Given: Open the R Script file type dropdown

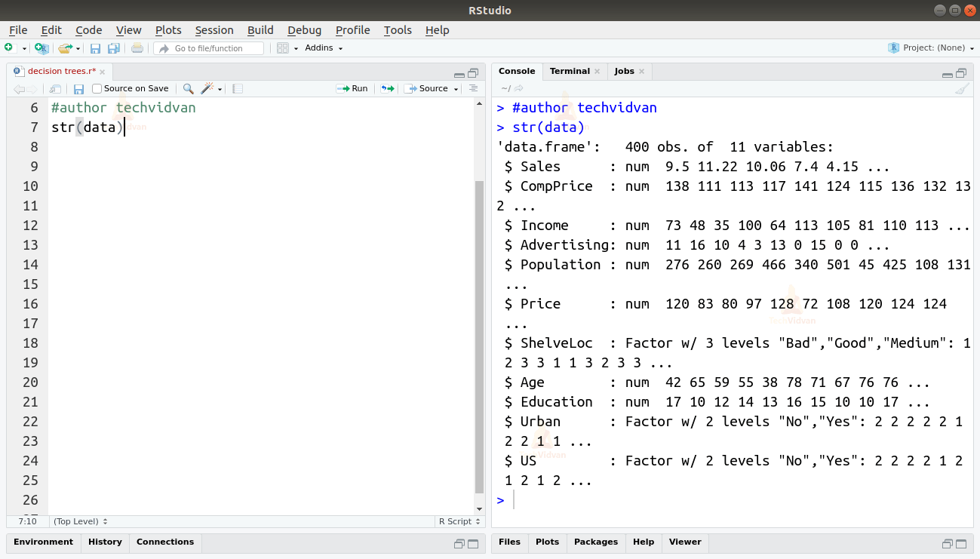Looking at the screenshot, I should (x=459, y=521).
